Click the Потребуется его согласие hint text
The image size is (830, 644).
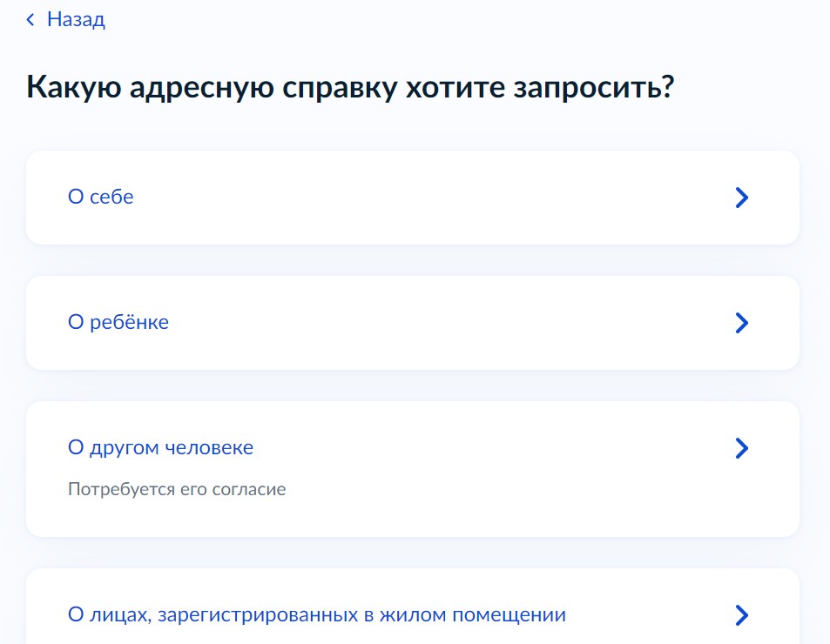pyautogui.click(x=177, y=490)
